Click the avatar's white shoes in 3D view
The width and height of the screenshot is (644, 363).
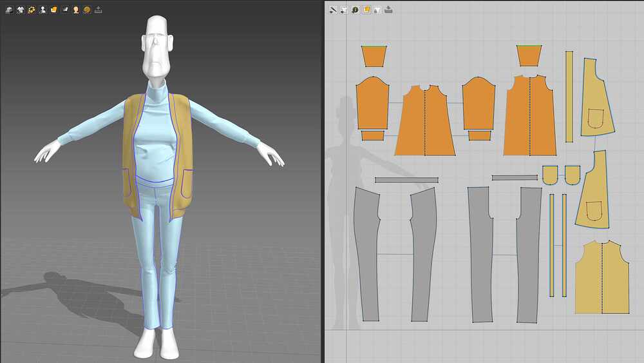pos(157,343)
